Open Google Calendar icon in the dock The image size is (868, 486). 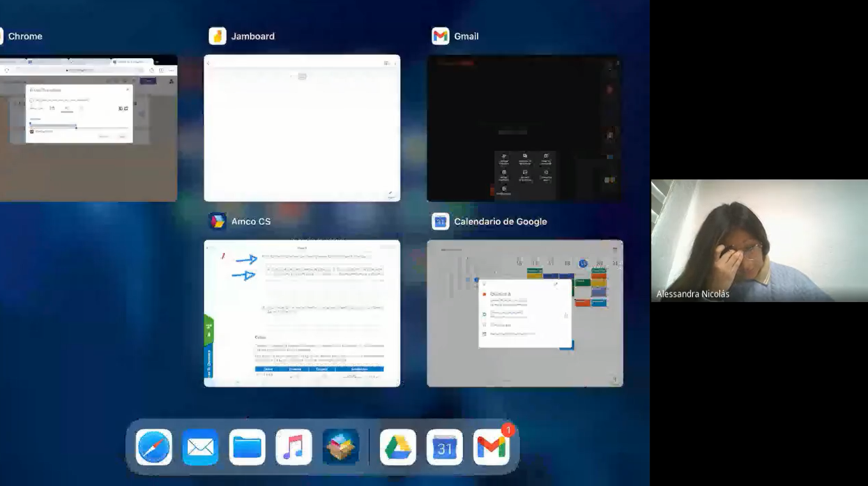click(445, 447)
